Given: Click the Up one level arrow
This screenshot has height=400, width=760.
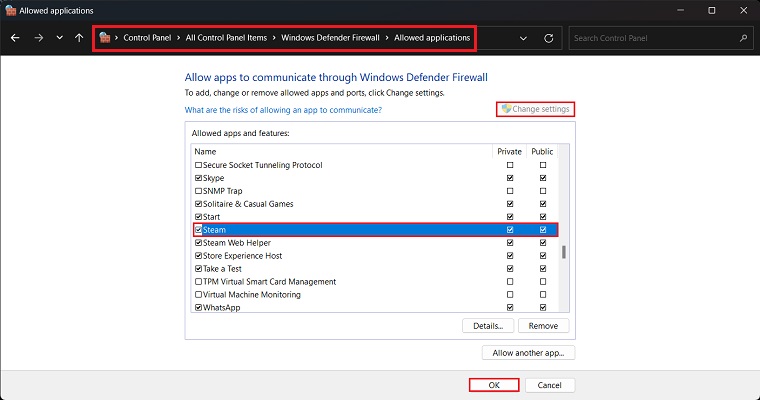Looking at the screenshot, I should [x=79, y=38].
